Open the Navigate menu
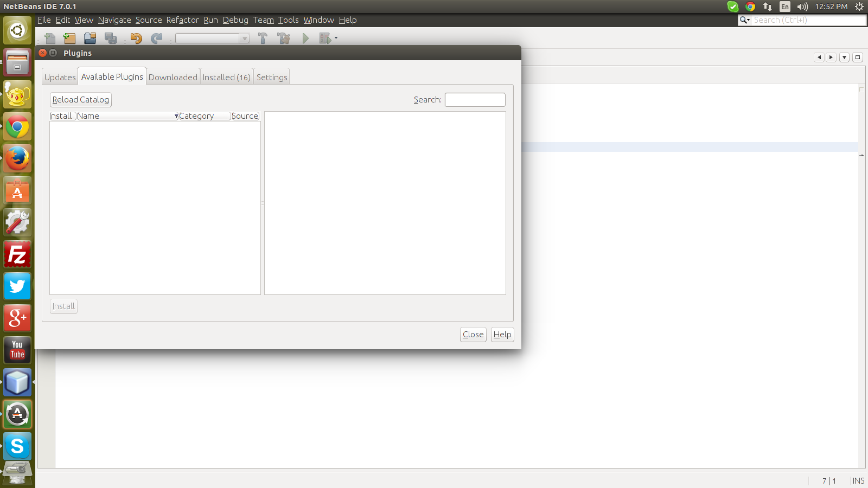 pos(114,20)
